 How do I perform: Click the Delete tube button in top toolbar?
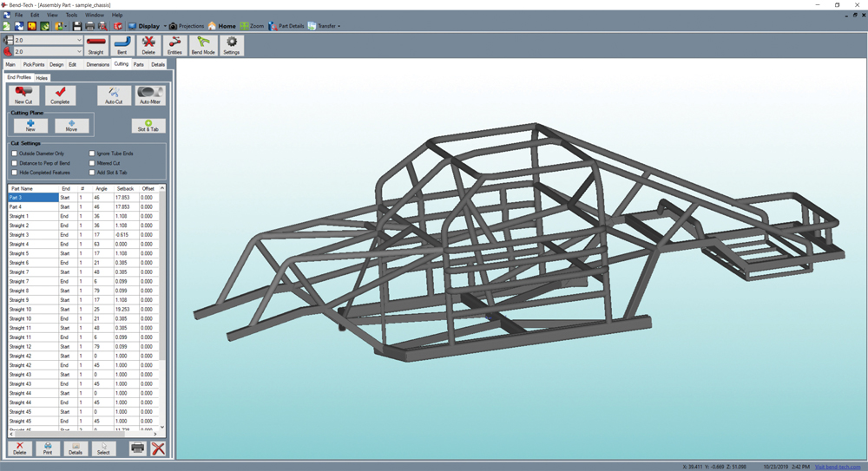[148, 45]
